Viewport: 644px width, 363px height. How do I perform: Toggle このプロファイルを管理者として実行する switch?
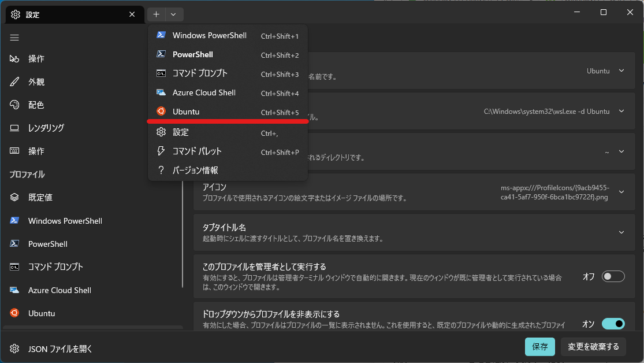click(613, 276)
